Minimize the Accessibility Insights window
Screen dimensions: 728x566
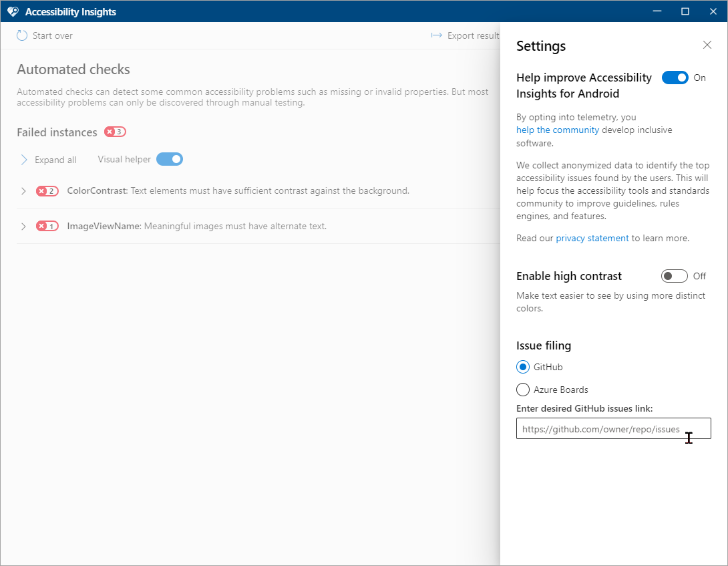[657, 11]
